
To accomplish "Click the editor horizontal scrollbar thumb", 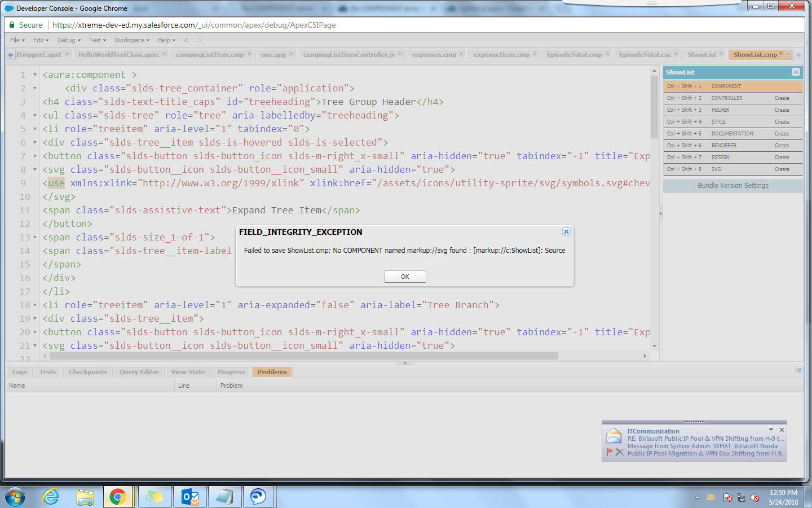I will click(x=304, y=356).
